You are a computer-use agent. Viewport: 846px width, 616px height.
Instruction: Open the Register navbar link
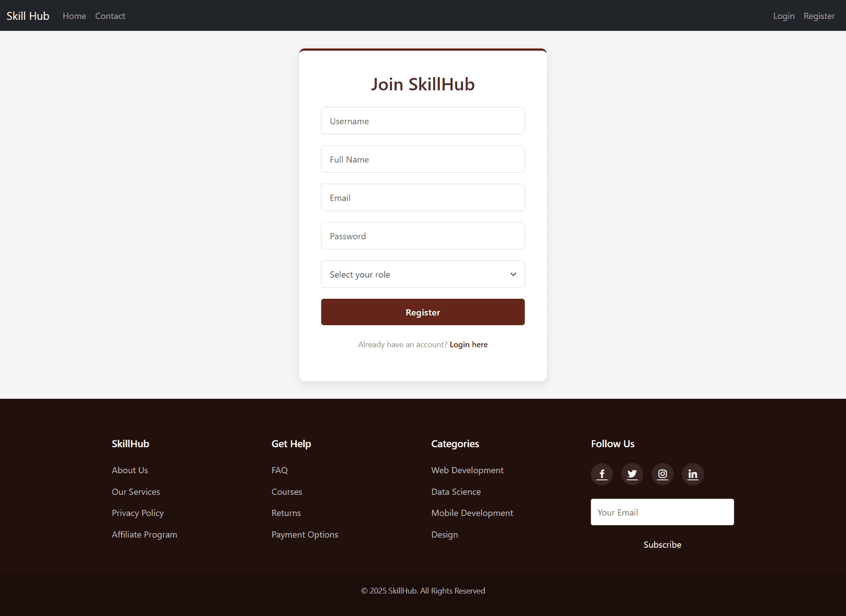pyautogui.click(x=819, y=15)
